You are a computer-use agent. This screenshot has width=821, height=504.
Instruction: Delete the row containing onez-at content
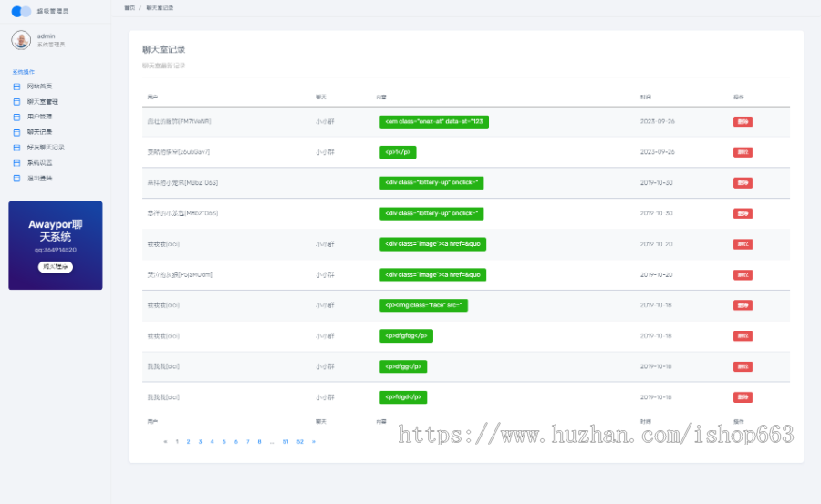pos(743,122)
